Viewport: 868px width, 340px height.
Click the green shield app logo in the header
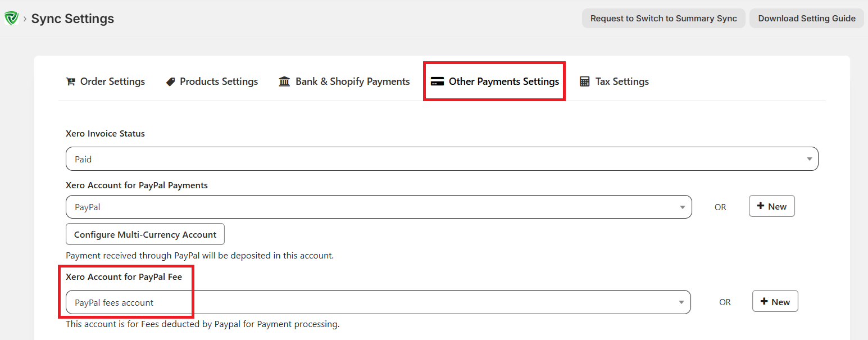click(11, 17)
